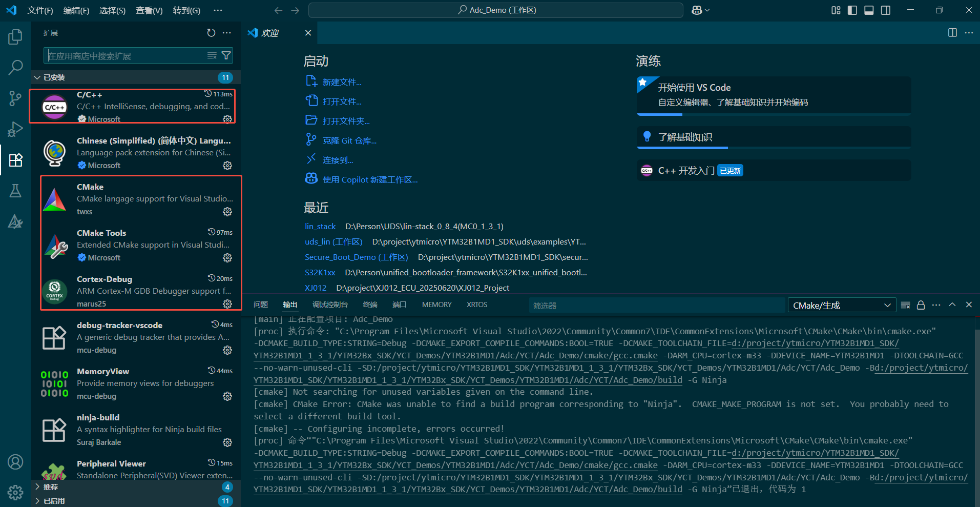Open the 开始使用 VS Code walkthrough
The height and width of the screenshot is (507, 980).
[x=774, y=95]
